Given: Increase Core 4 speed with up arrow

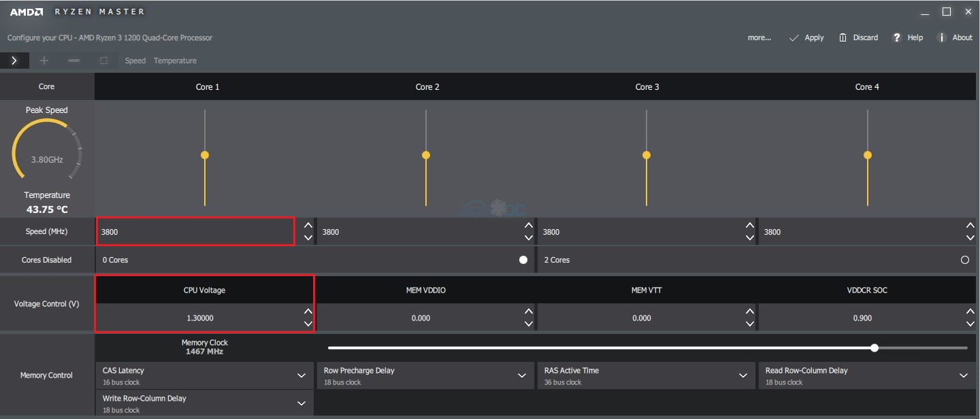Looking at the screenshot, I should coord(970,225).
